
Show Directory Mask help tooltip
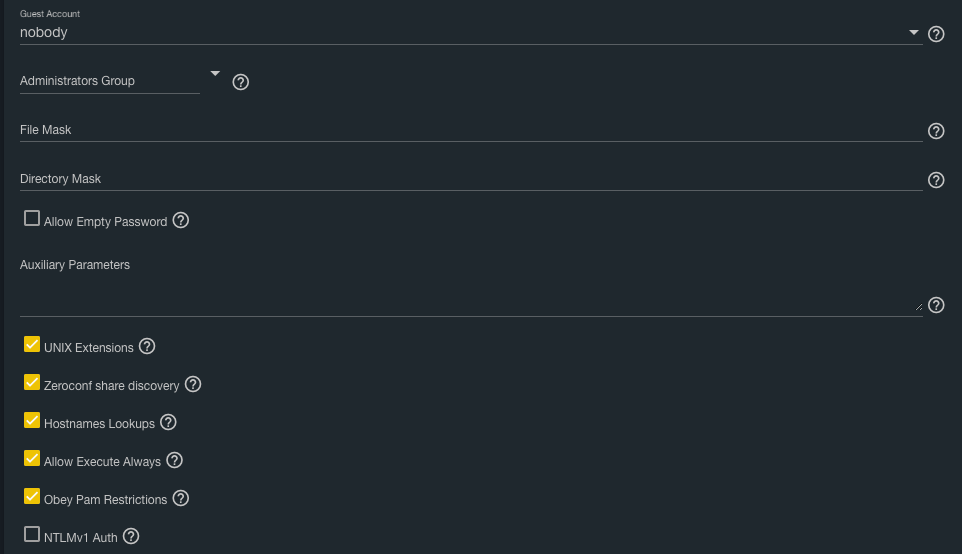(936, 180)
